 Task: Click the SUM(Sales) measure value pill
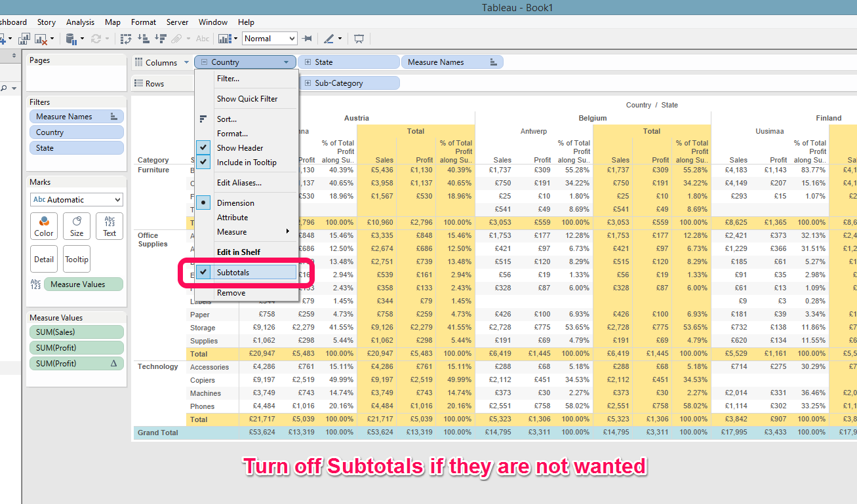click(x=76, y=332)
